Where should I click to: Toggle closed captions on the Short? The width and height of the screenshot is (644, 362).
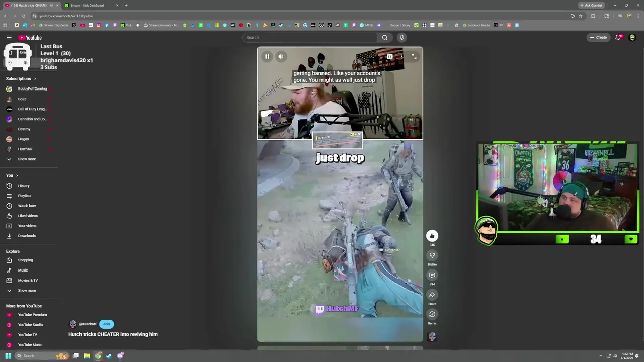[390, 57]
